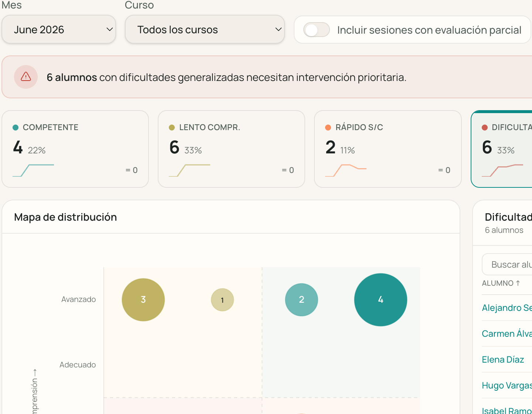This screenshot has width=532, height=414.
Task: Click the 22% value in COMPETENTE card
Action: click(37, 150)
